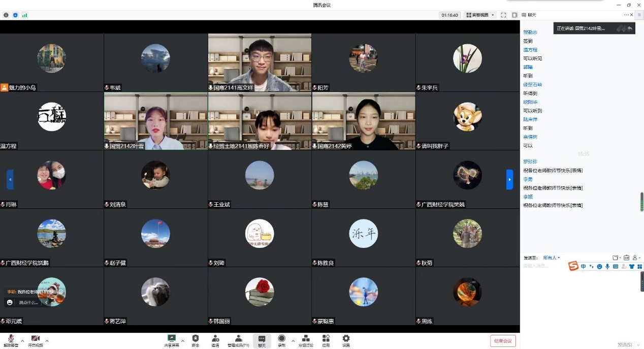Open 共享屏幕 screen sharing

pos(172,340)
